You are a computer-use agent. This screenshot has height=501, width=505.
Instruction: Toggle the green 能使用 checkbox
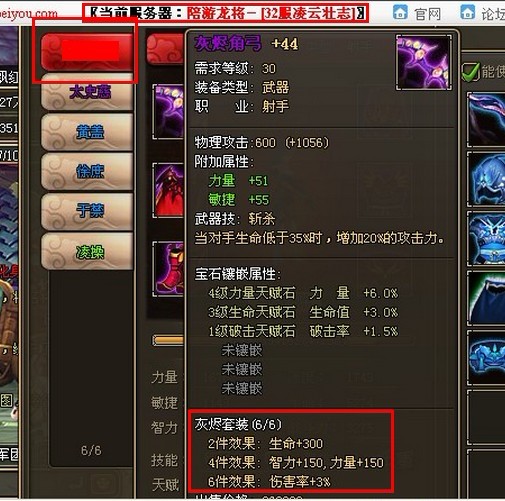tap(470, 71)
